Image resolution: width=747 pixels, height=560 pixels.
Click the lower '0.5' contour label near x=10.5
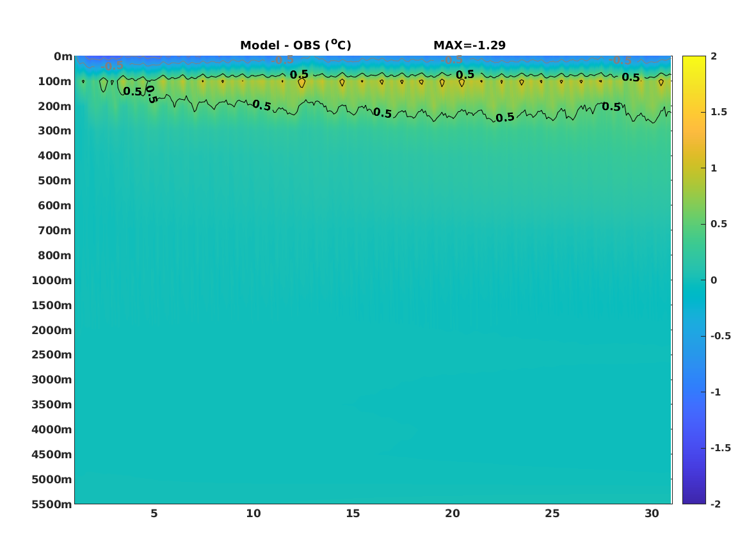click(x=262, y=105)
